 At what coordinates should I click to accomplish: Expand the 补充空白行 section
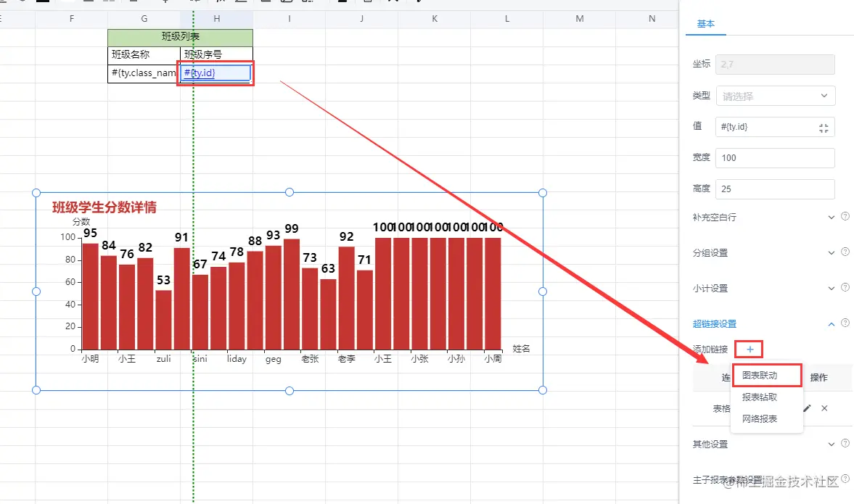tap(831, 217)
